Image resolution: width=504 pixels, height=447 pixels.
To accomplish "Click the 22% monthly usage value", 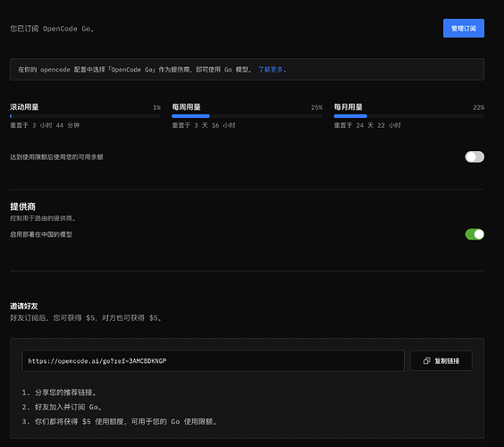I will click(x=479, y=107).
